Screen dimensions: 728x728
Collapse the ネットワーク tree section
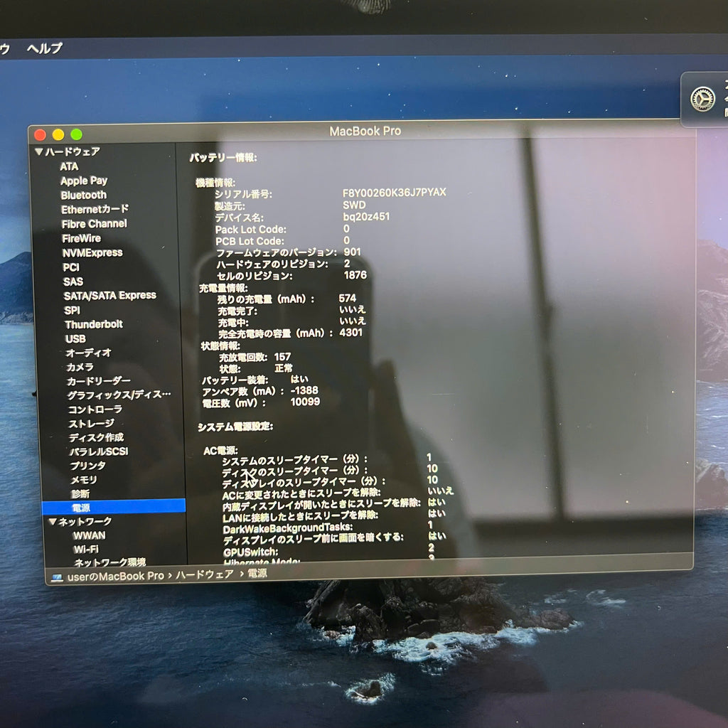tap(53, 521)
